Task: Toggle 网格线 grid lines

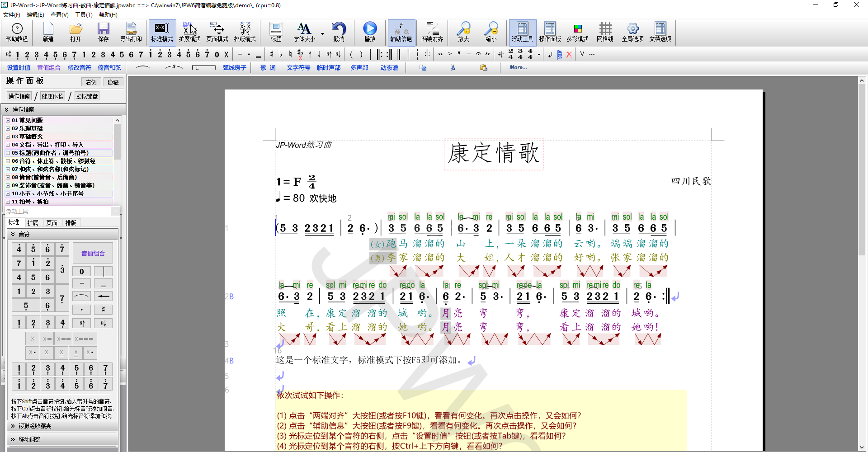Action: click(x=605, y=33)
